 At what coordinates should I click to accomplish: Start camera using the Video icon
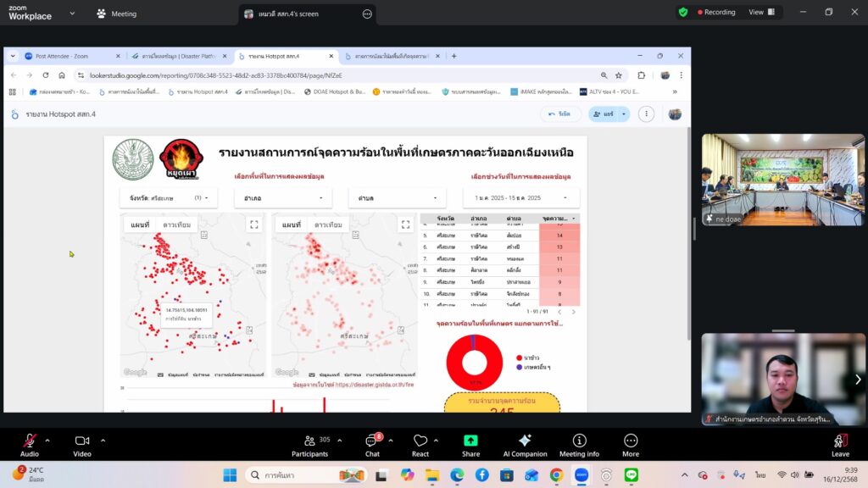click(x=82, y=441)
